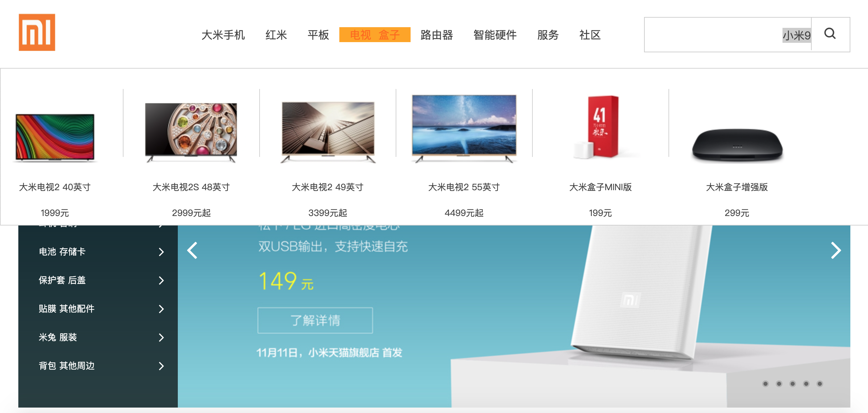The image size is (868, 413).
Task: Advance to next banner slide arrow
Action: (836, 250)
